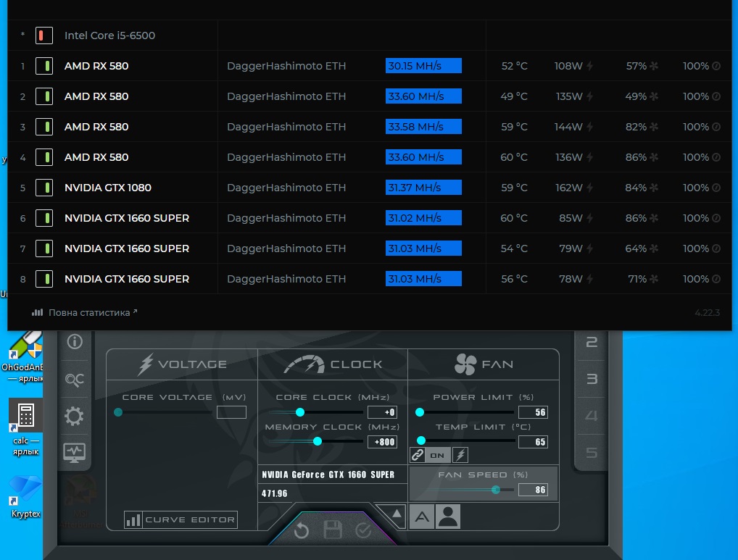This screenshot has width=738, height=560.
Task: Click the Afterburner reset arrow icon
Action: [302, 531]
